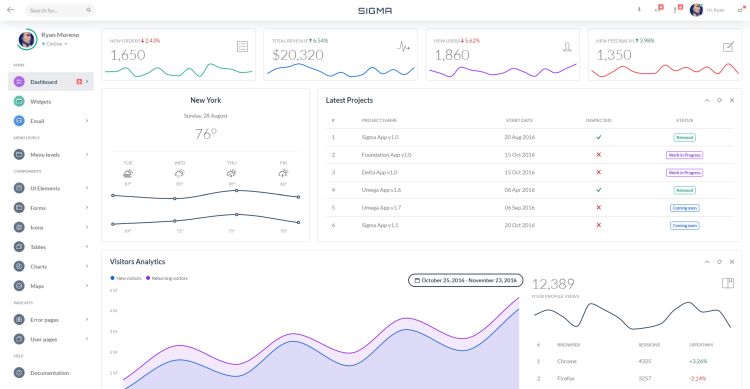Close the Visitors Analytics panel

tap(732, 262)
